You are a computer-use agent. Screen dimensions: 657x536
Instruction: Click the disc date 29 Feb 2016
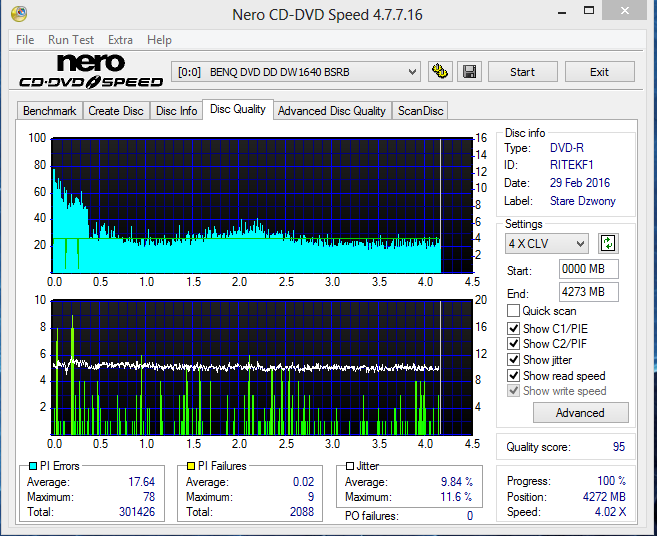click(580, 183)
